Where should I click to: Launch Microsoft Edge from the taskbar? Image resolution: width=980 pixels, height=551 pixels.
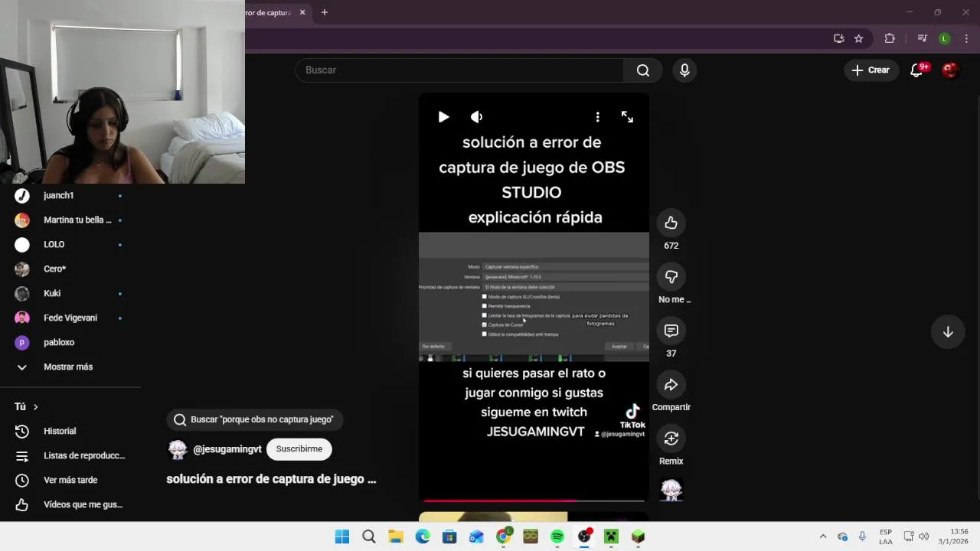point(423,536)
